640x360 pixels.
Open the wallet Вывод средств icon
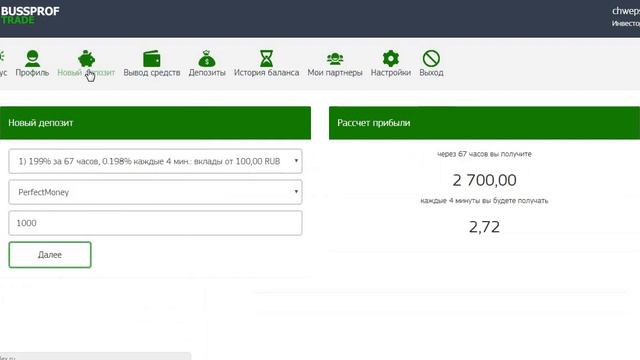[x=152, y=59]
